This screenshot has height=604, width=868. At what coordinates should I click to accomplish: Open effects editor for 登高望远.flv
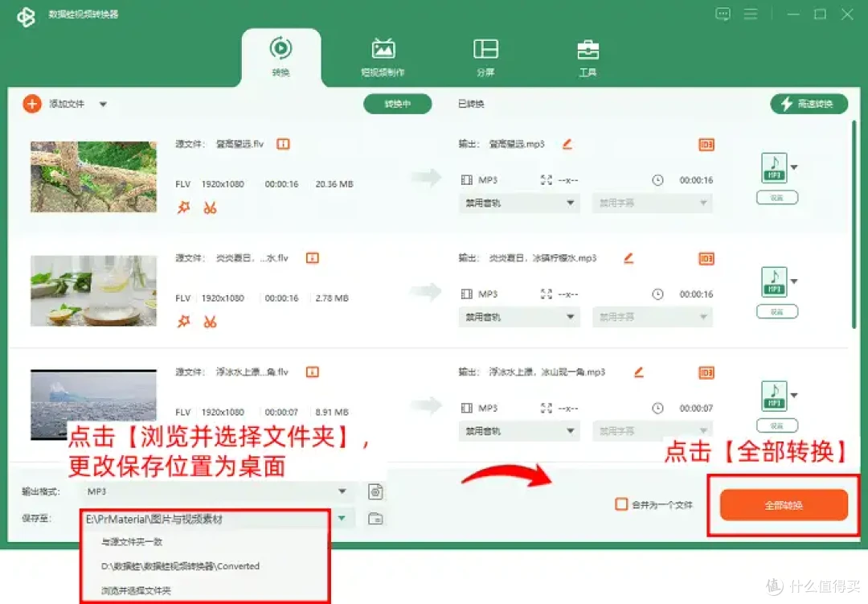coord(183,207)
